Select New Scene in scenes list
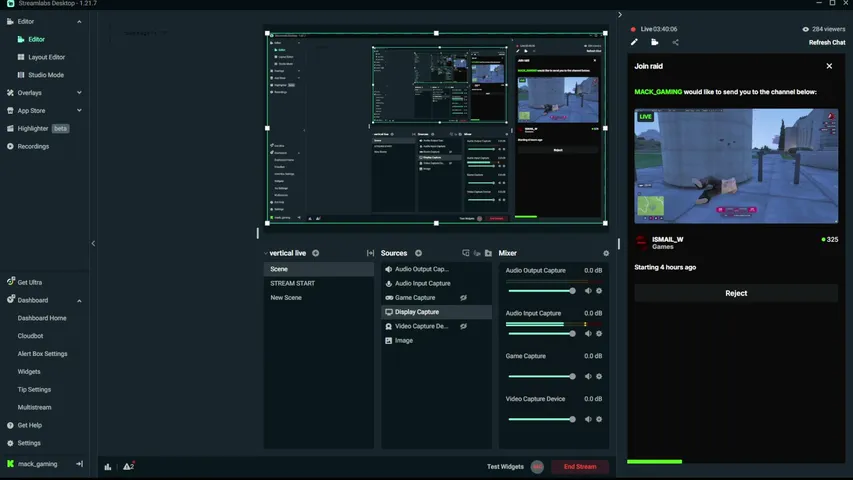This screenshot has width=853, height=480. point(318,298)
